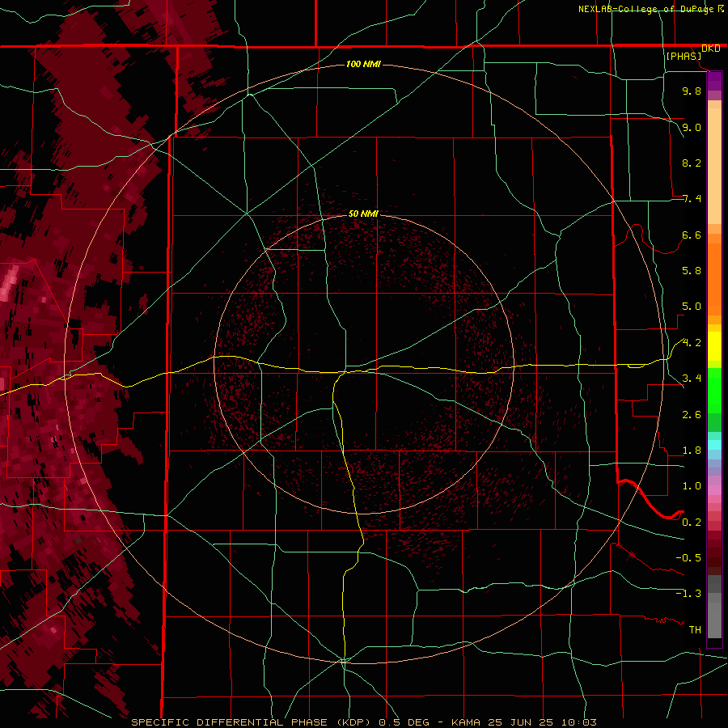The height and width of the screenshot is (728, 728).
Task: Click the 3.4 legend value
Action: point(692,379)
